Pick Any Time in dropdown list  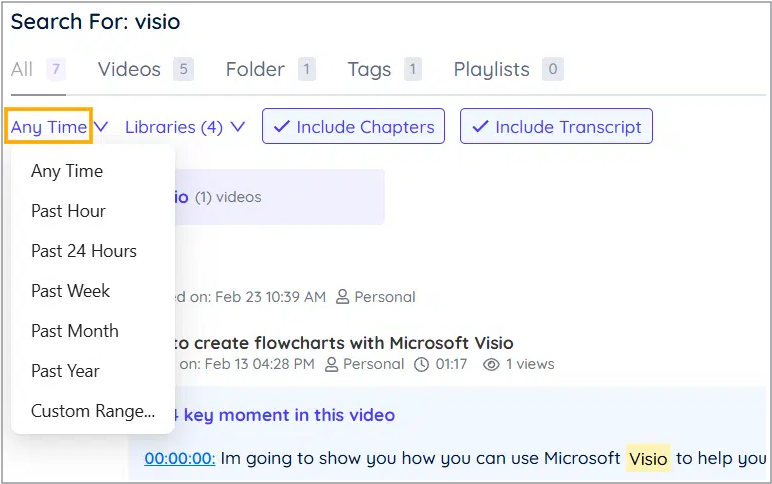(x=67, y=171)
